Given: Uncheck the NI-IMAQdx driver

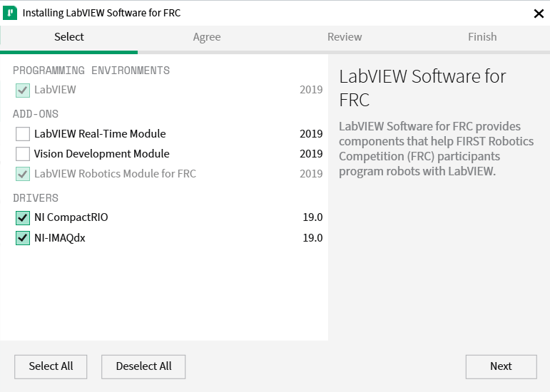Looking at the screenshot, I should point(23,238).
